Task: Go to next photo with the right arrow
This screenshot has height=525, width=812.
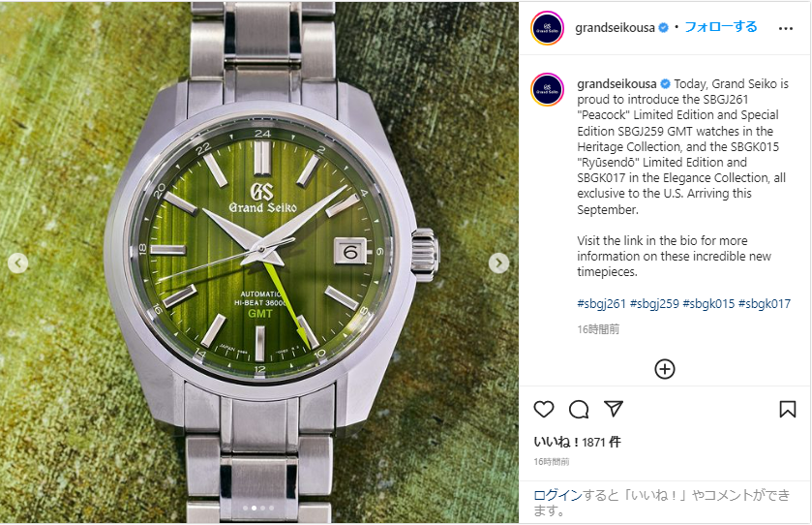Action: (498, 263)
